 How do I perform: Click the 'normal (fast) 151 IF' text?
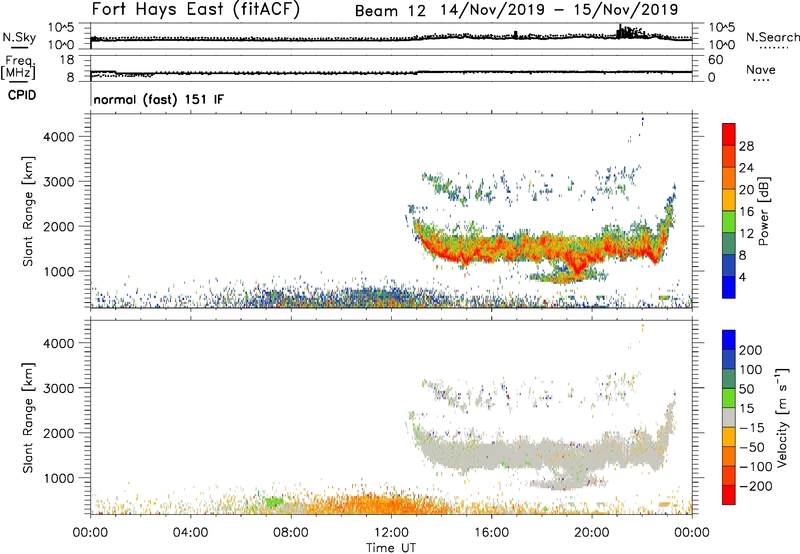point(159,99)
